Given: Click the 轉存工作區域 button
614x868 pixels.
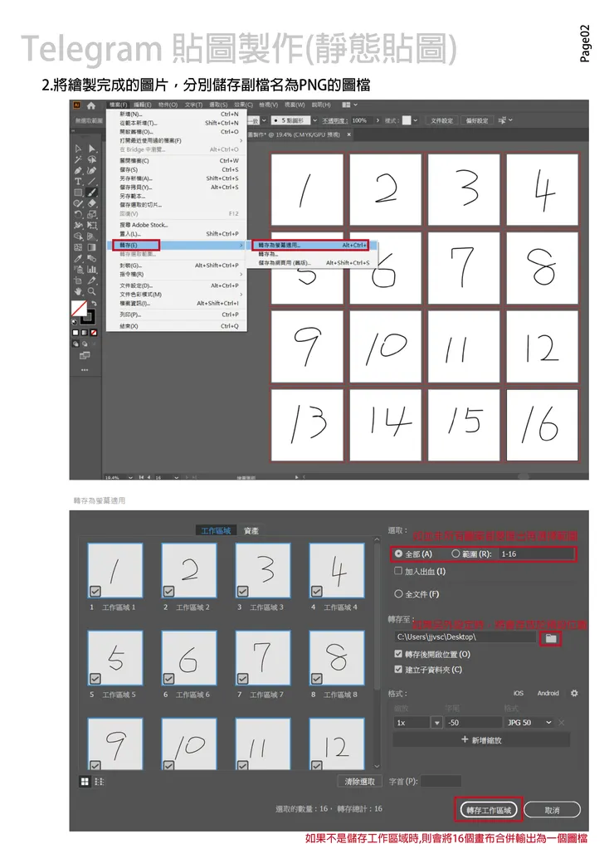Looking at the screenshot, I should pyautogui.click(x=489, y=810).
